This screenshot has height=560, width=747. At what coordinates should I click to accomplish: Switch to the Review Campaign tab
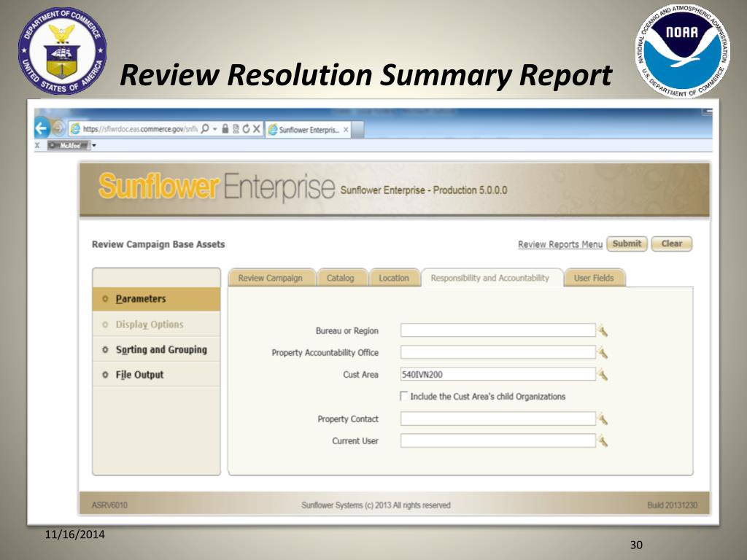point(271,278)
